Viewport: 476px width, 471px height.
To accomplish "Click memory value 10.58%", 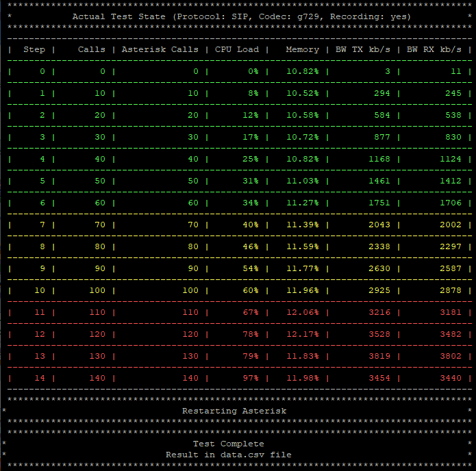I will (x=303, y=115).
